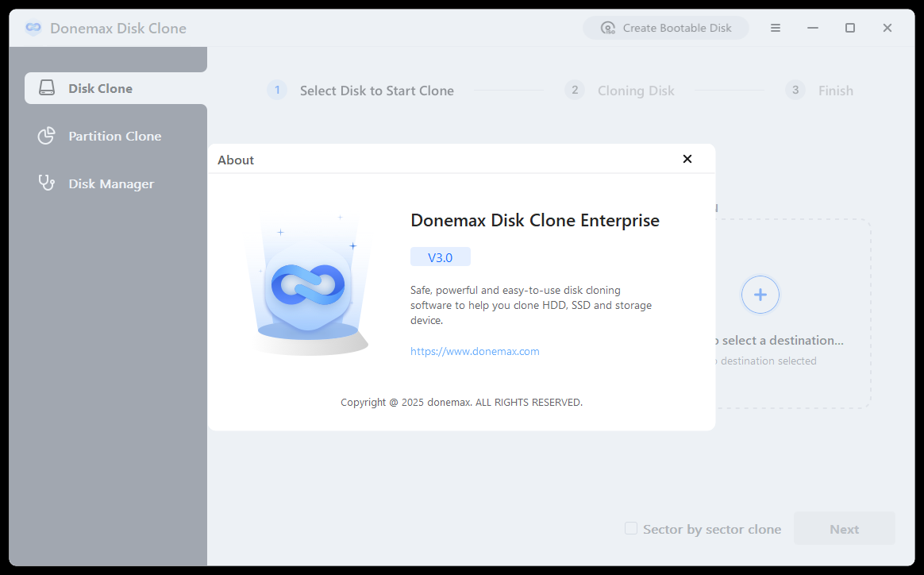Screen dimensions: 924x575
Task: Minimize the Donemax window
Action: click(x=813, y=28)
